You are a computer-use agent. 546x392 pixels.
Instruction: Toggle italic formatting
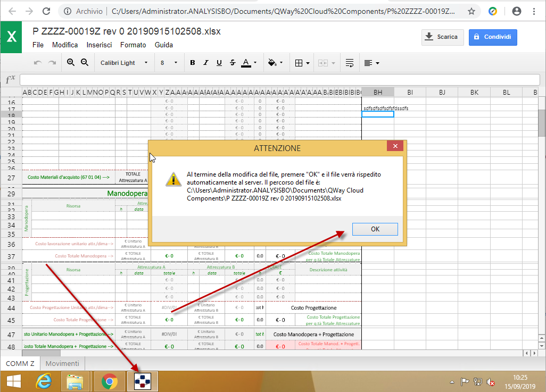point(206,63)
